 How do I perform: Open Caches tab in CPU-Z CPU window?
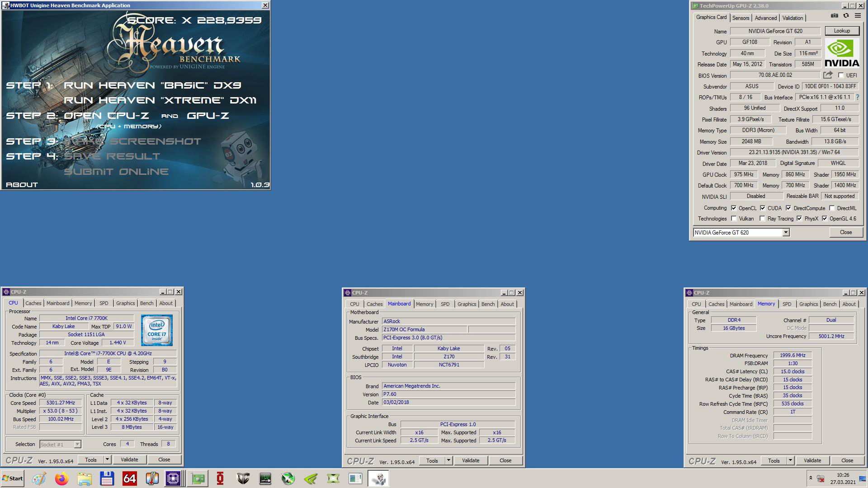click(x=33, y=303)
